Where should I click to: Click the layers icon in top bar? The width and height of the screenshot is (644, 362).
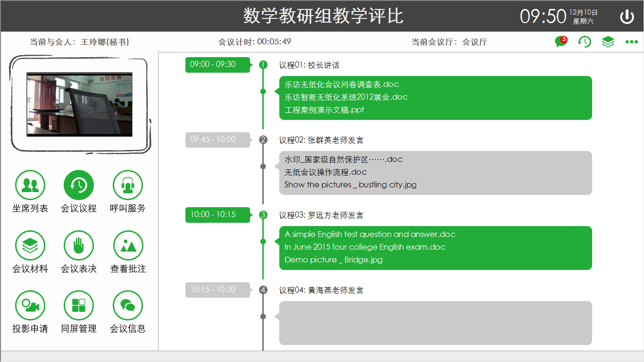point(608,42)
